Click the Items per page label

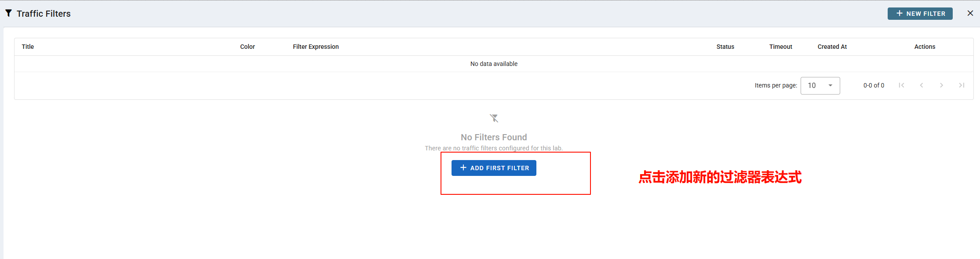tap(776, 85)
